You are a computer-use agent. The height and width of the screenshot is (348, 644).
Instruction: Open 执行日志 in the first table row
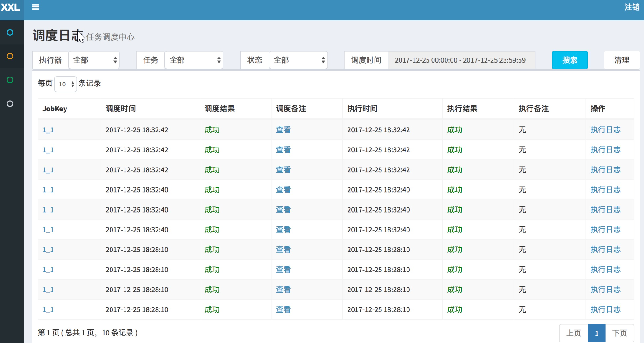click(605, 130)
